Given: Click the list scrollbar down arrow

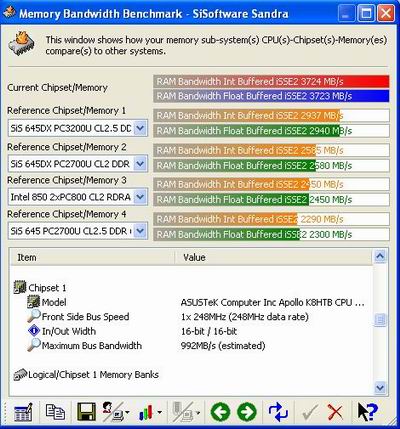Looking at the screenshot, I should point(380,388).
